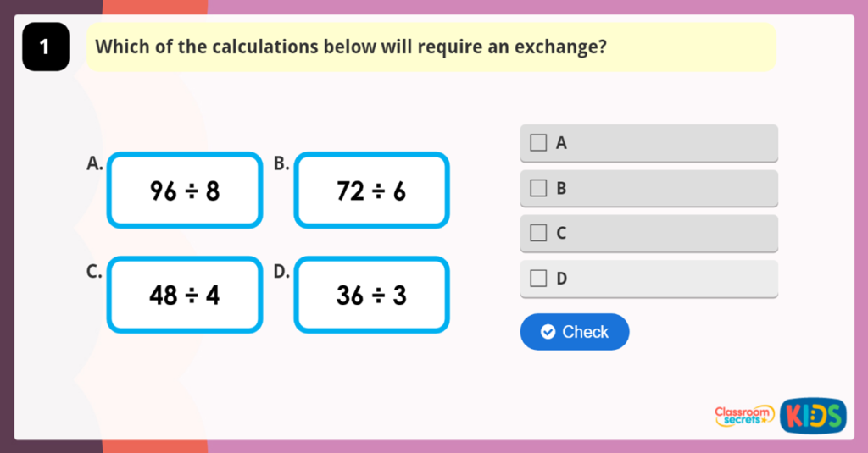The height and width of the screenshot is (453, 868).
Task: Tick the checkbox for answer A
Action: (x=538, y=143)
